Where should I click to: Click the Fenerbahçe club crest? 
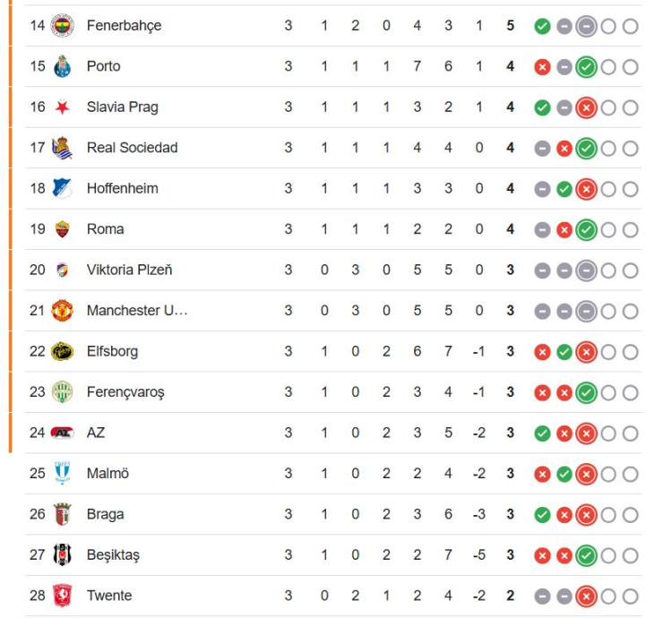[62, 25]
